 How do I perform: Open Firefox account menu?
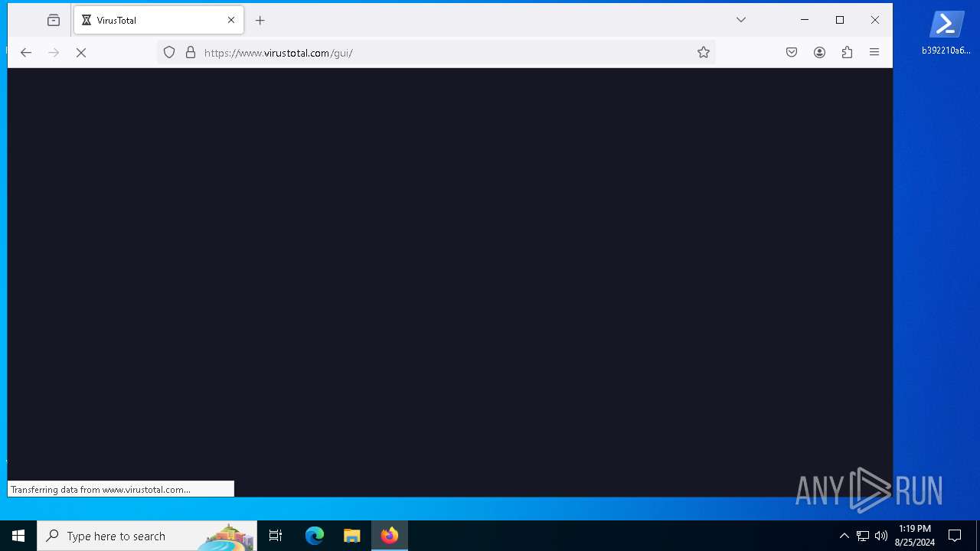point(819,52)
